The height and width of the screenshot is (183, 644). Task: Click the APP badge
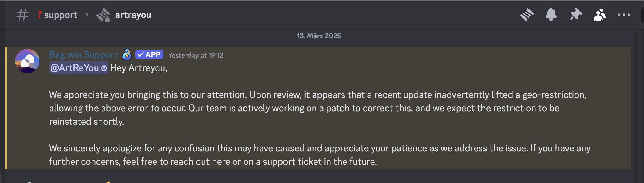coord(149,55)
